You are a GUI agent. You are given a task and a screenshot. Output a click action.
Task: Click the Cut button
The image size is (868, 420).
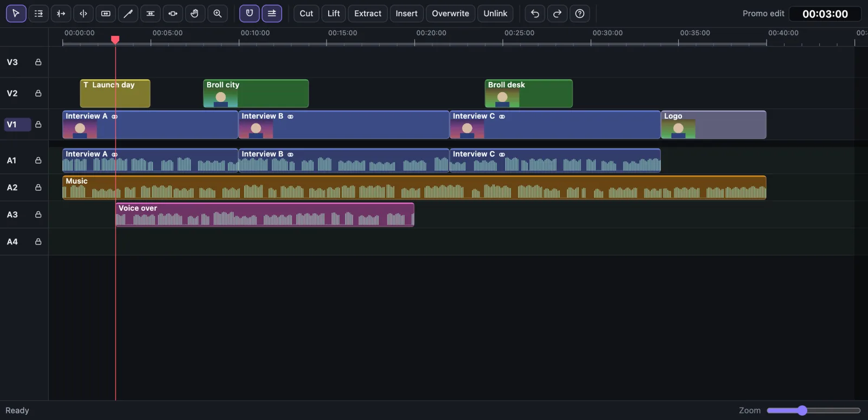(307, 14)
